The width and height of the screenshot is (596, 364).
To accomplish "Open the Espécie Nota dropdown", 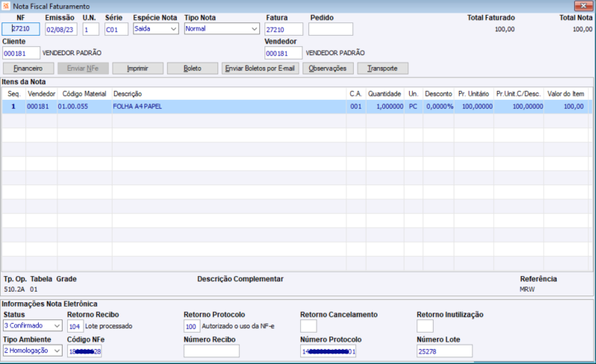I will point(156,28).
